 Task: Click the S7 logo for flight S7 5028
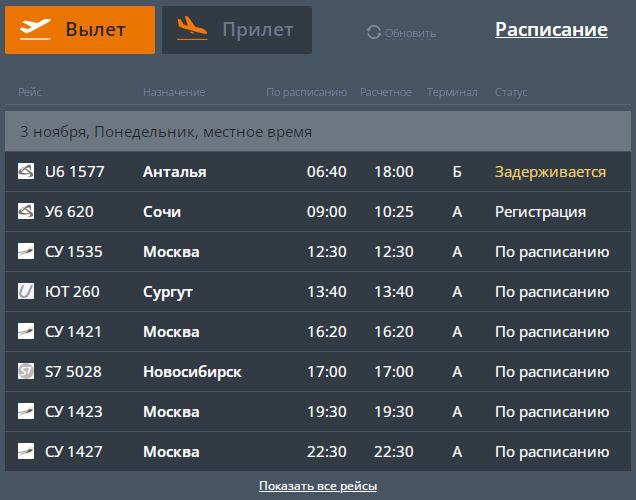(x=26, y=371)
